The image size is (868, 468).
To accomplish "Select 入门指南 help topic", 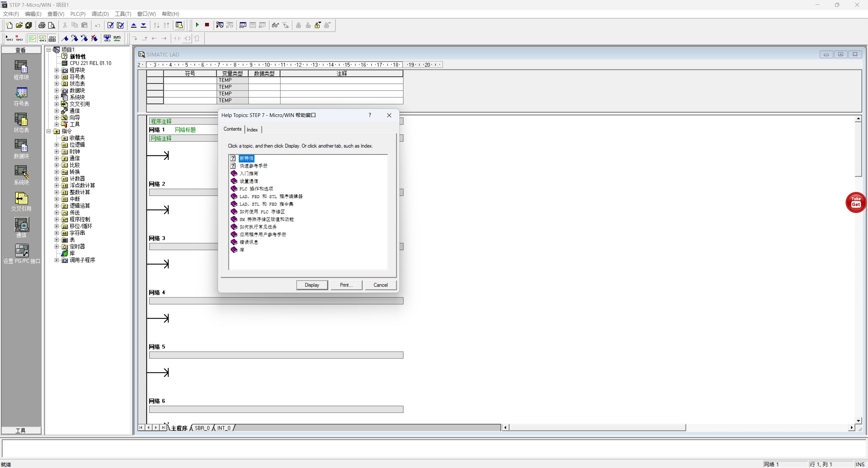I will pyautogui.click(x=249, y=173).
